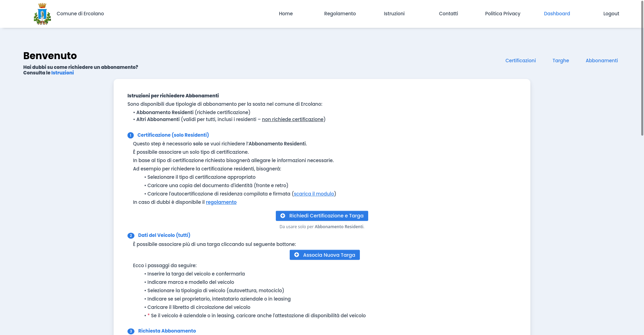The width and height of the screenshot is (644, 335).
Task: Click the plus icon on Richiedi Certificazione button
Action: pyautogui.click(x=283, y=216)
